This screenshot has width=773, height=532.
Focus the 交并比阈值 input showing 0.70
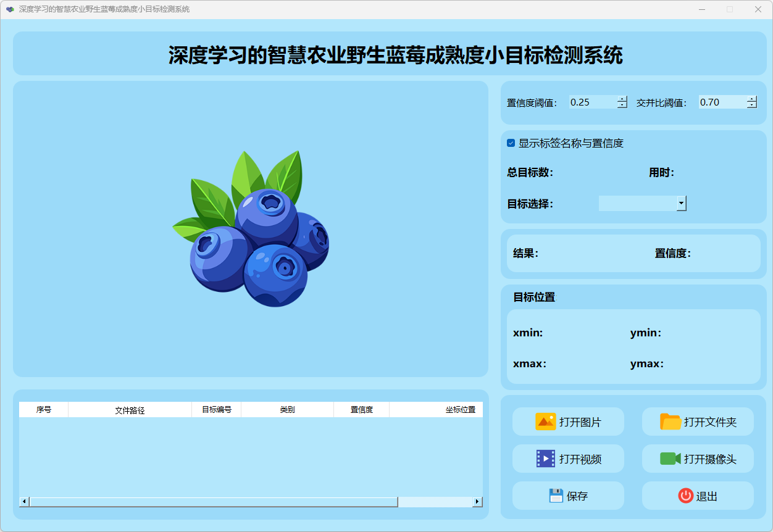[x=721, y=102]
